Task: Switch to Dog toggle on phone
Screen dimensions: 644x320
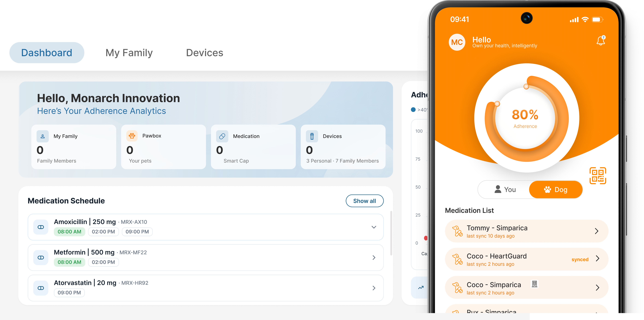Action: (x=556, y=189)
